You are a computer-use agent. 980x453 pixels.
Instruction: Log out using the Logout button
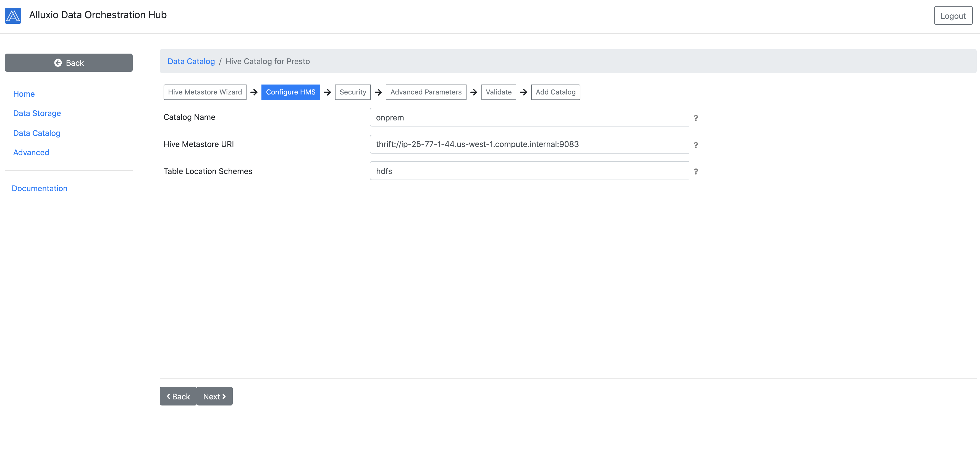(953, 15)
